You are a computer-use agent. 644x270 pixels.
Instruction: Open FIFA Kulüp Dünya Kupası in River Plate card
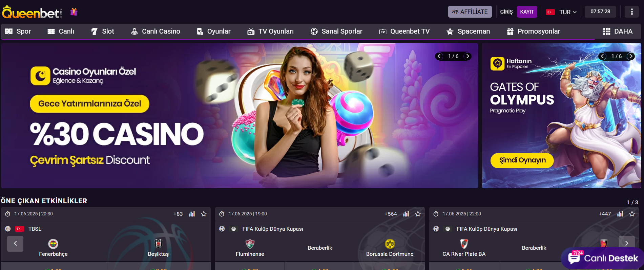487,229
